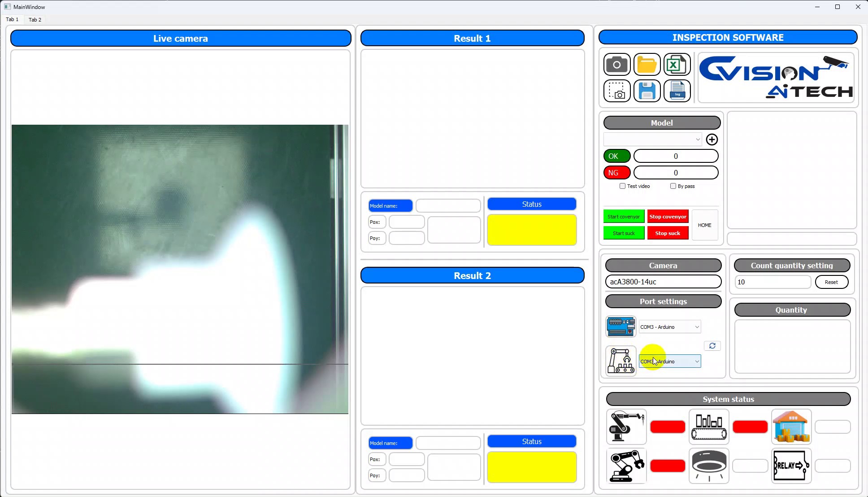Select Tab 1
The image size is (868, 497).
tap(12, 19)
